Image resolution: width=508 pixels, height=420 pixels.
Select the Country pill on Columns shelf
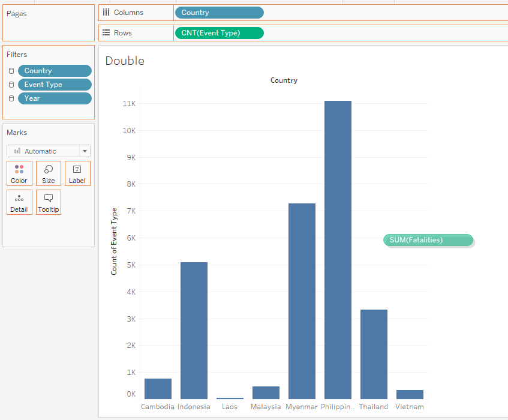219,13
